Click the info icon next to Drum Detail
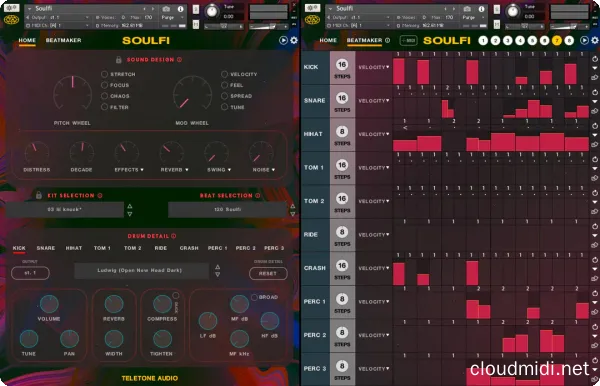 point(174,236)
